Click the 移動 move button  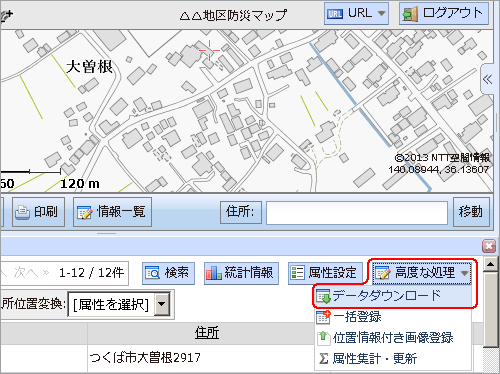point(471,212)
